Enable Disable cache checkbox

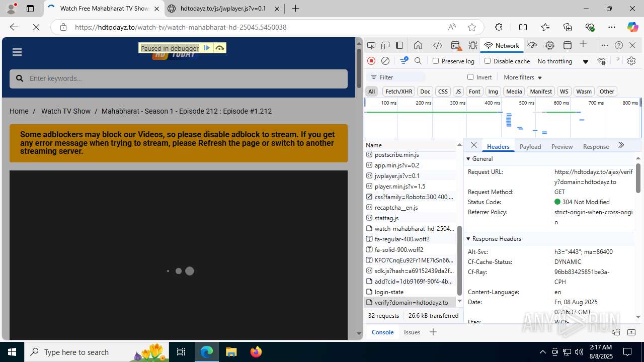point(487,61)
